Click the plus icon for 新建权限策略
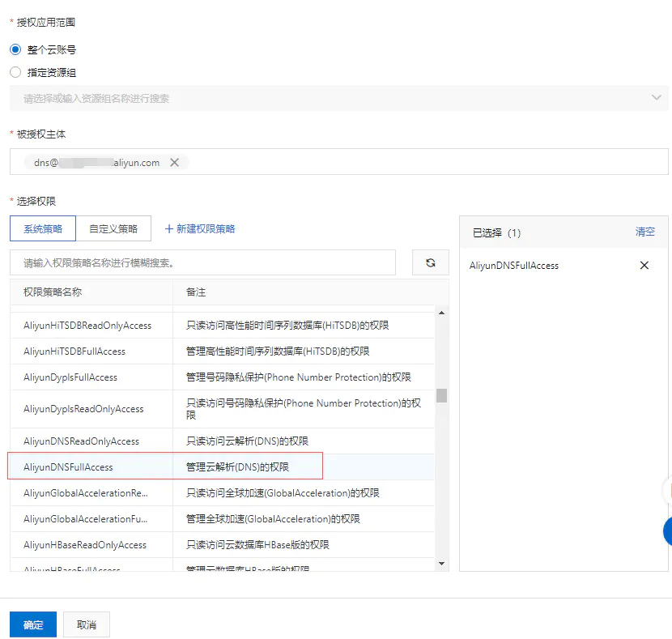672x639 pixels. (169, 229)
